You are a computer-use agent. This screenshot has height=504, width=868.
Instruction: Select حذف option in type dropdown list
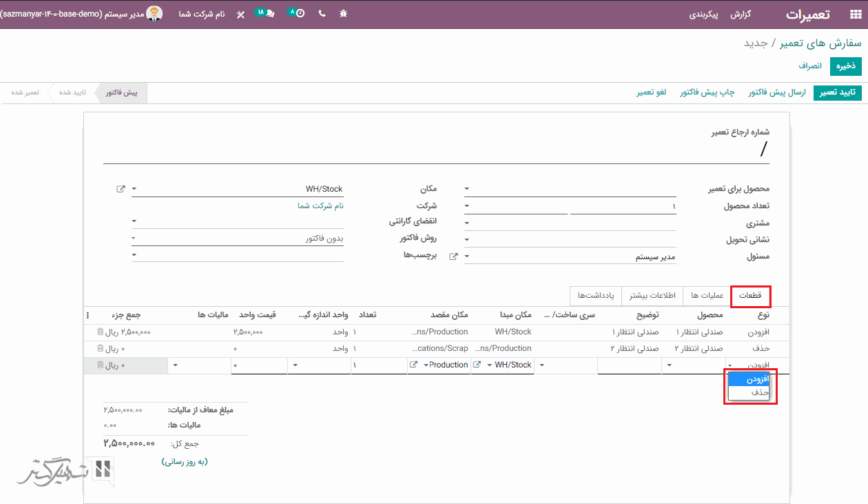750,392
